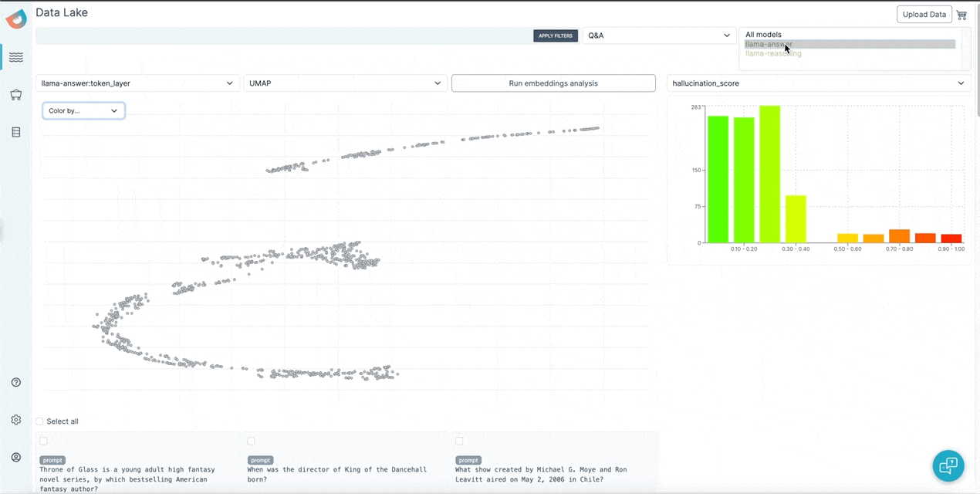
Task: Open the Q&A dropdown
Action: (659, 36)
